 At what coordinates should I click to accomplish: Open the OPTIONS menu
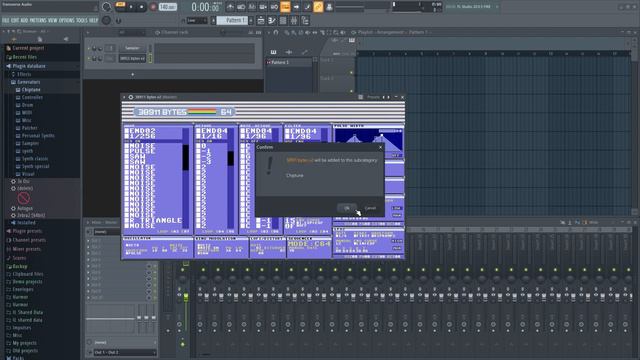pos(67,20)
